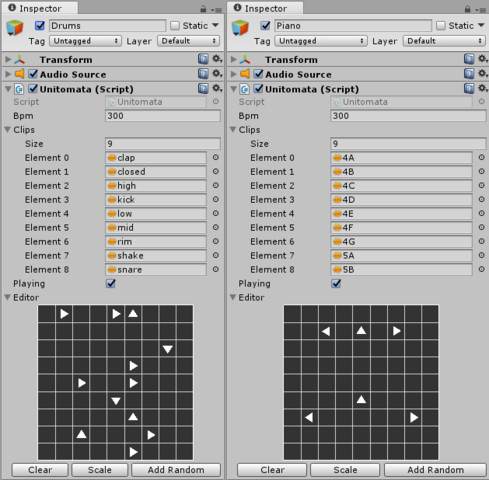Viewport: 489px width, 480px height.
Task: Open Layer dropdown for Piano
Action: click(444, 41)
